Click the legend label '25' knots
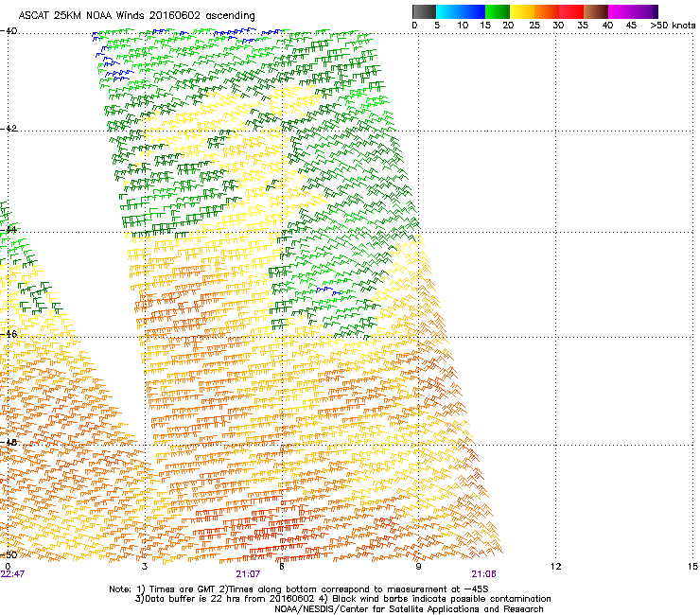Image resolution: width=700 pixels, height=615 pixels. point(534,25)
